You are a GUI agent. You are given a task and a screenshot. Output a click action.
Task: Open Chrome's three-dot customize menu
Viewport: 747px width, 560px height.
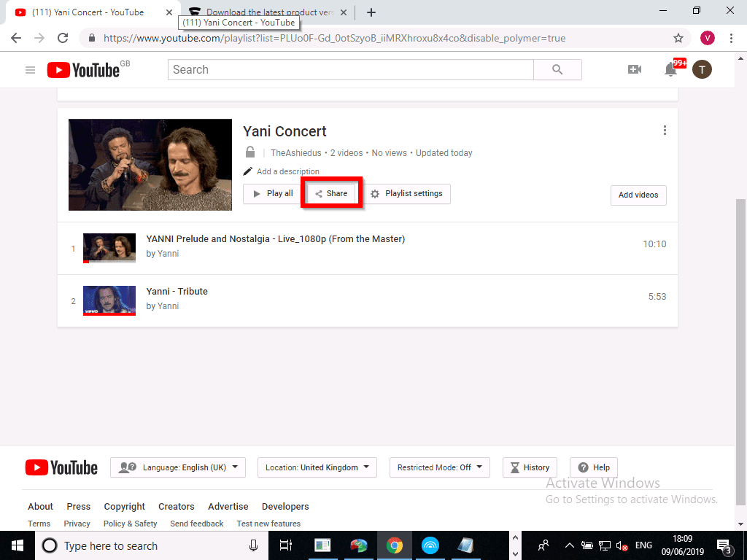732,37
